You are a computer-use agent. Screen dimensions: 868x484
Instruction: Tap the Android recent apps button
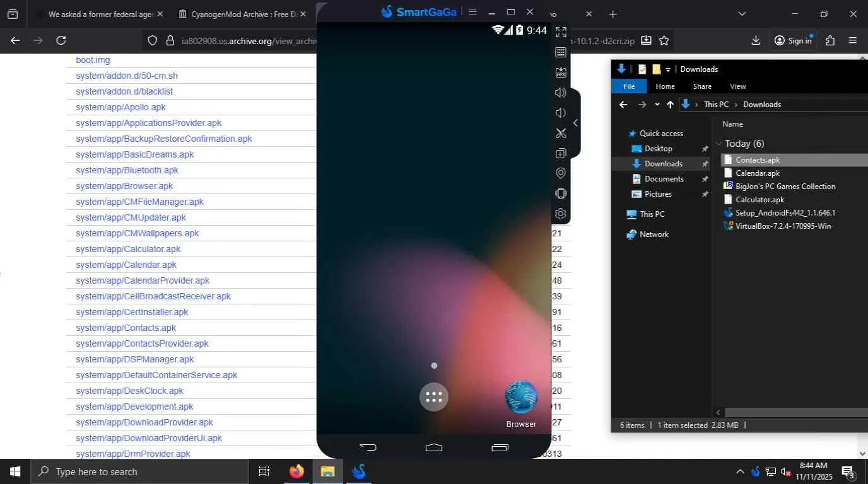[x=500, y=447]
